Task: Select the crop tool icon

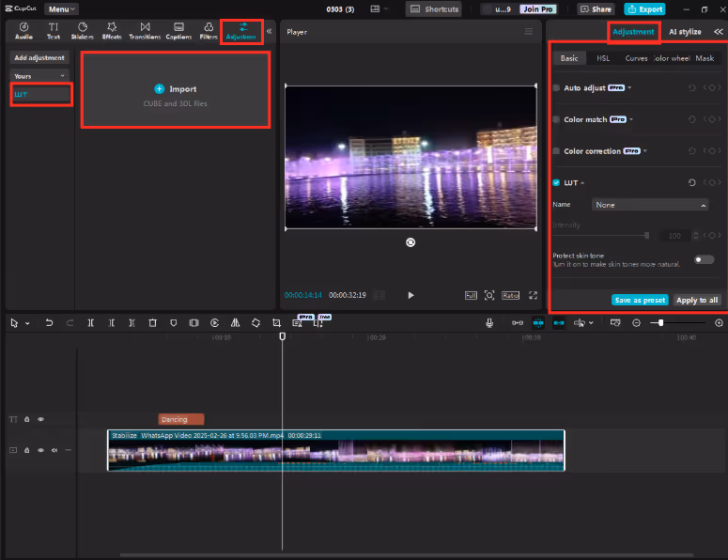Action: 277,322
